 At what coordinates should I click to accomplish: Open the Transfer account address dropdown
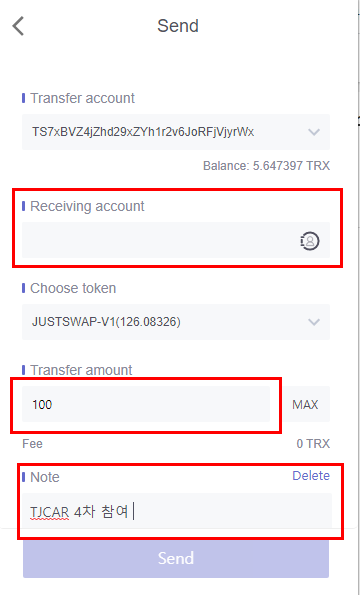176,132
